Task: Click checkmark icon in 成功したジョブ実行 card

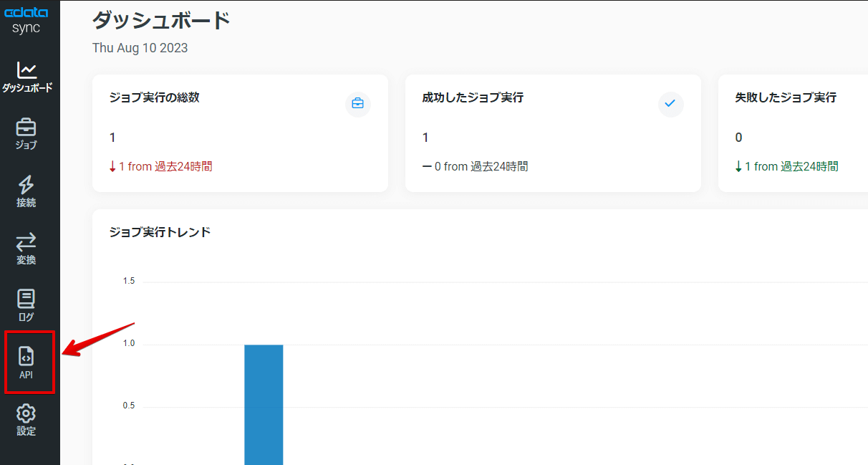Action: point(670,104)
